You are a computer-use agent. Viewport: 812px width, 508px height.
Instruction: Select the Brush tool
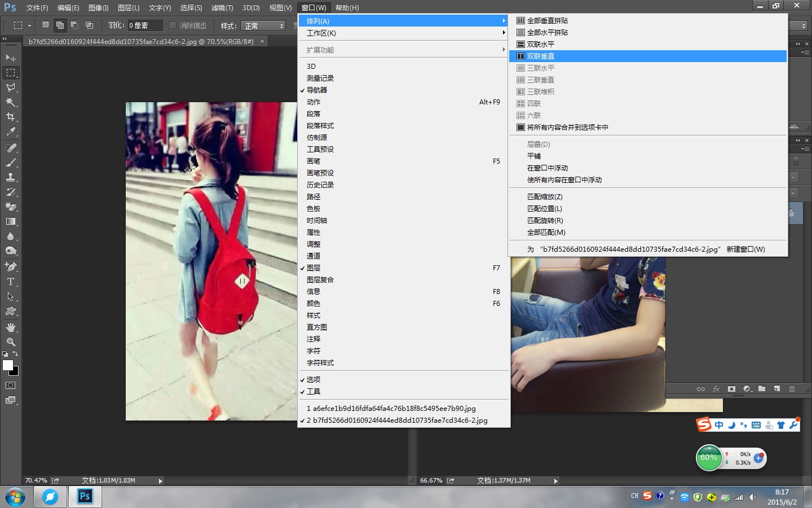[11, 163]
